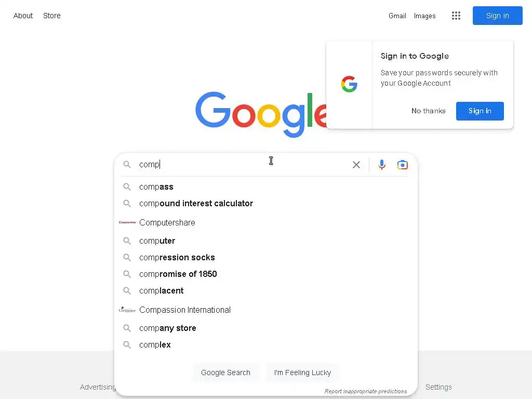Click the blue Sign in button in header
This screenshot has width=532, height=399.
click(497, 16)
